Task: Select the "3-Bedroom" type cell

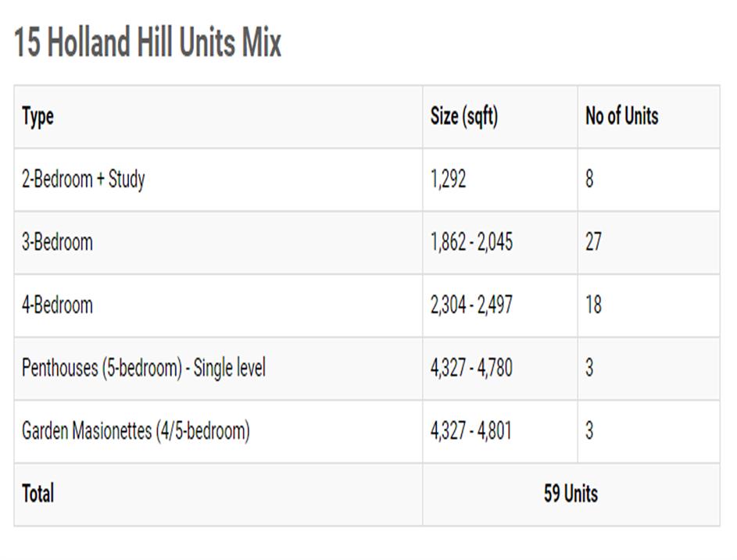Action: coord(57,242)
